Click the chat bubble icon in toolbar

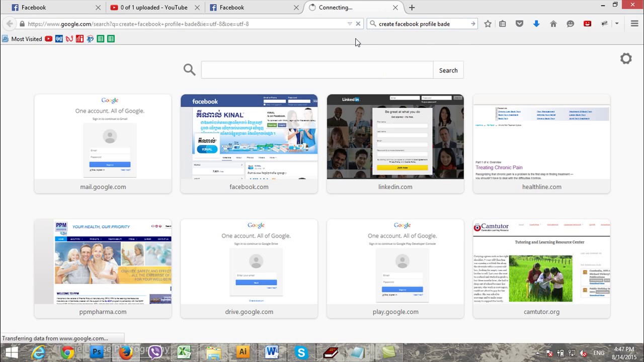570,24
